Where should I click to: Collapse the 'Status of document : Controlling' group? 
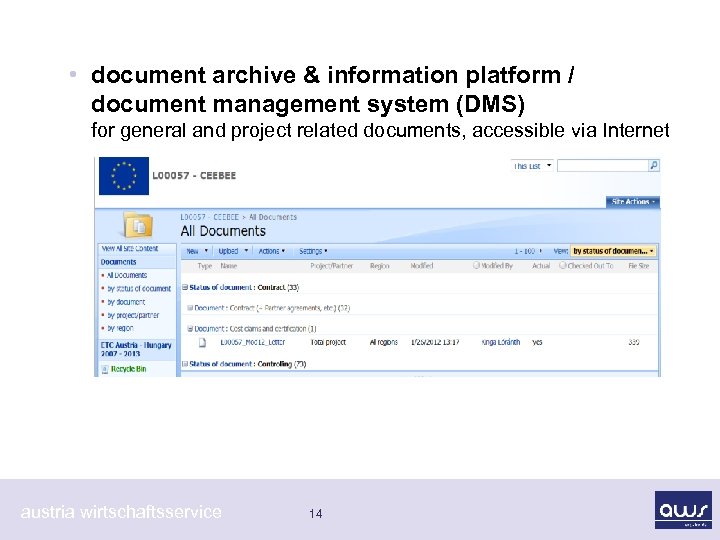(x=185, y=364)
